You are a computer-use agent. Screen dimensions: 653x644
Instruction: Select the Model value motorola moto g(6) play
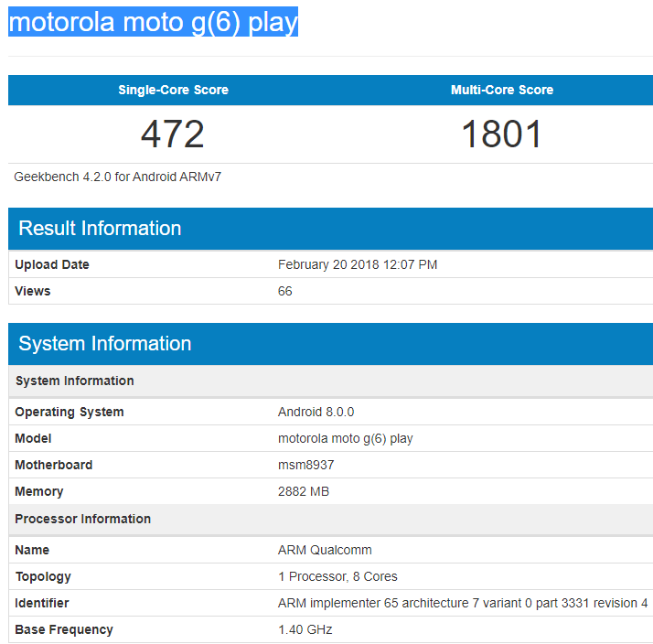pyautogui.click(x=345, y=439)
